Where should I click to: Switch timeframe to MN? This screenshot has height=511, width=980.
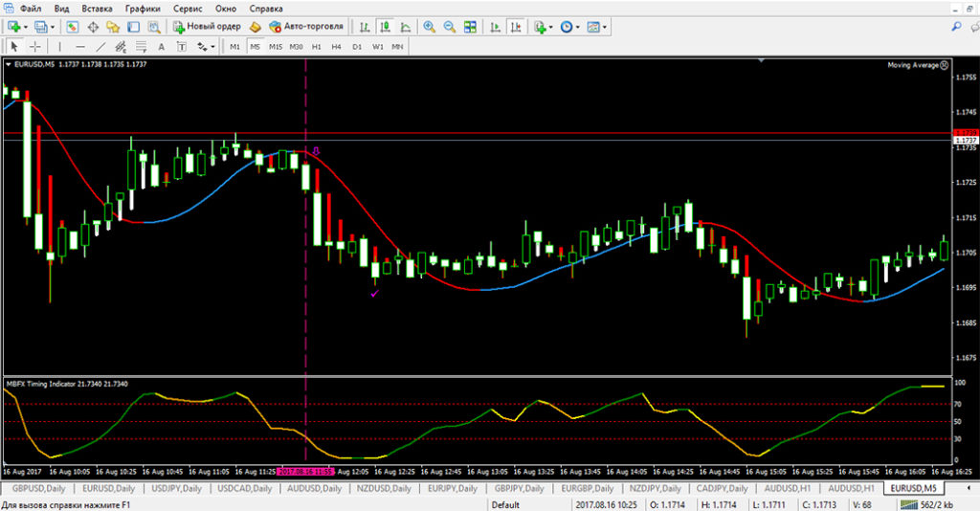tap(397, 47)
